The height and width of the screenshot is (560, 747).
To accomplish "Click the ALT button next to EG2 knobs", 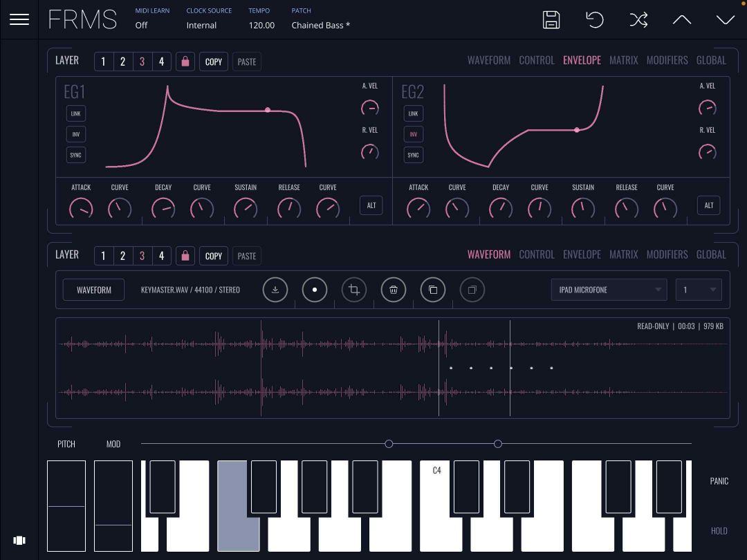I will tap(708, 205).
